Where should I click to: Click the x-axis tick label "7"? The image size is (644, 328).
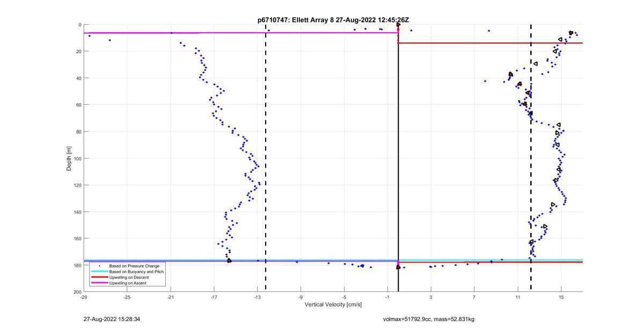(x=474, y=297)
